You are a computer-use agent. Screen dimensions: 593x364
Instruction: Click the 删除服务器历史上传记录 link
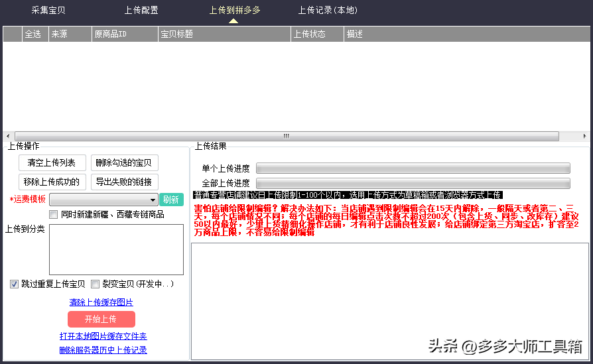point(103,350)
